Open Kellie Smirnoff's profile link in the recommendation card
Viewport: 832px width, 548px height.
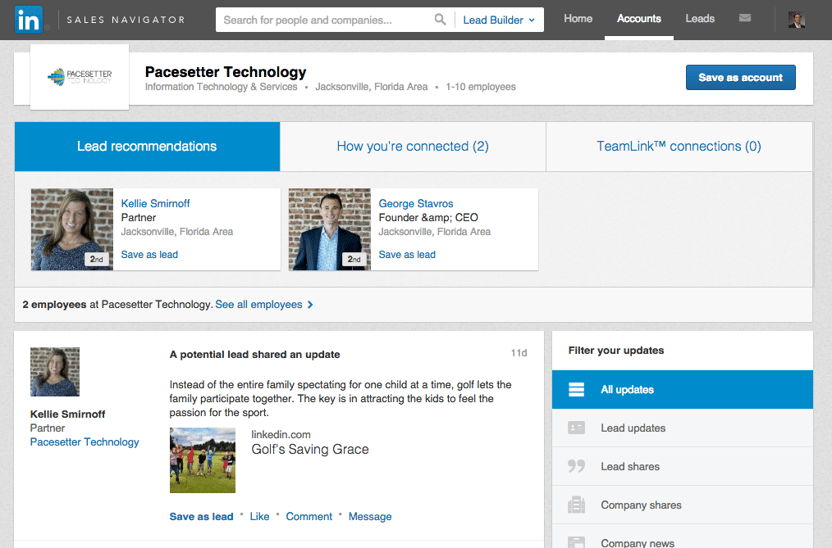tap(155, 204)
